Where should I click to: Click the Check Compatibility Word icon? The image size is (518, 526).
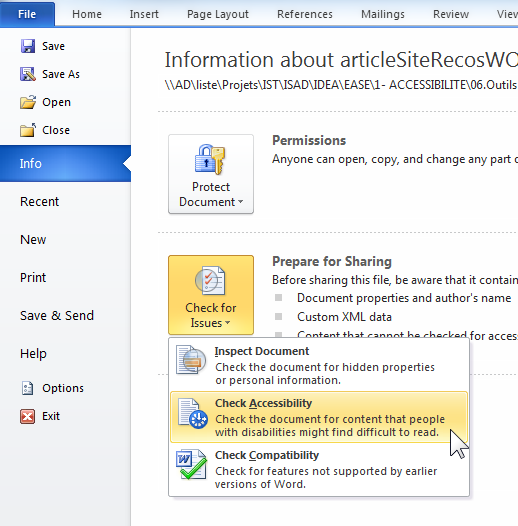[x=191, y=464]
